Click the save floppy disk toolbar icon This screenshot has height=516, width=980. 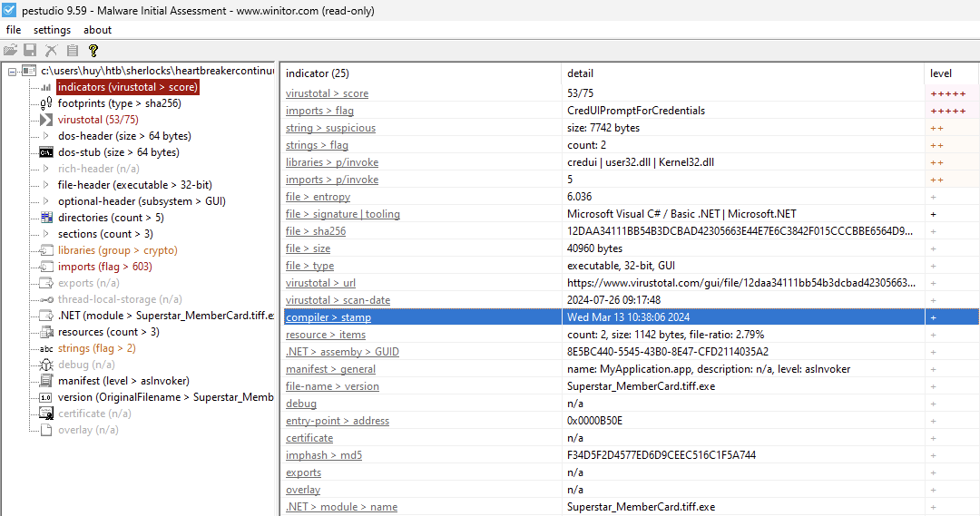tap(31, 51)
